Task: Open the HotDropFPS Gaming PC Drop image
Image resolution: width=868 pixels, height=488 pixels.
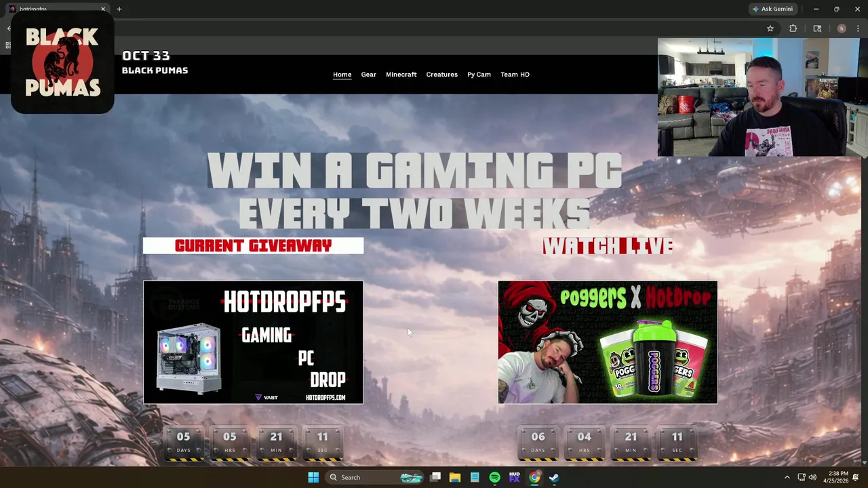Action: (x=253, y=342)
